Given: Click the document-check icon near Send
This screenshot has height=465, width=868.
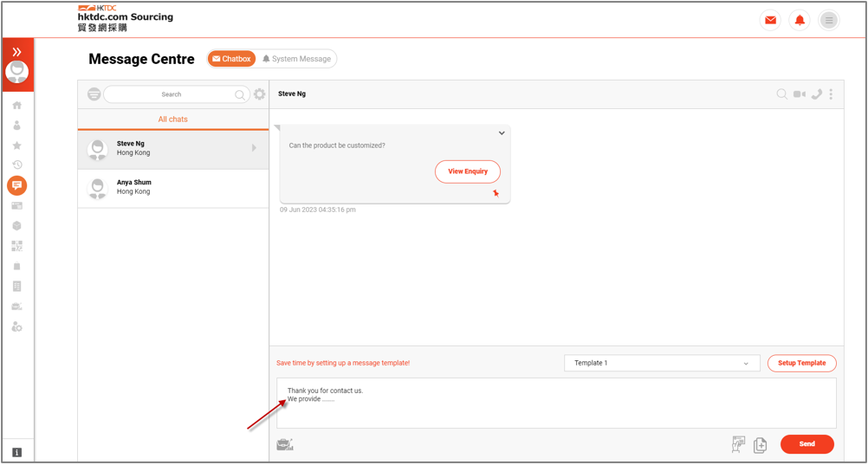Looking at the screenshot, I should (x=738, y=444).
